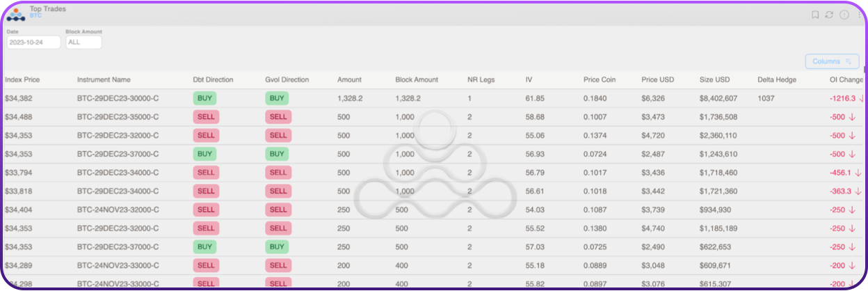Click the down arrow beside -456.1 OI change
Viewport: 868px width, 291px height.
[x=858, y=173]
